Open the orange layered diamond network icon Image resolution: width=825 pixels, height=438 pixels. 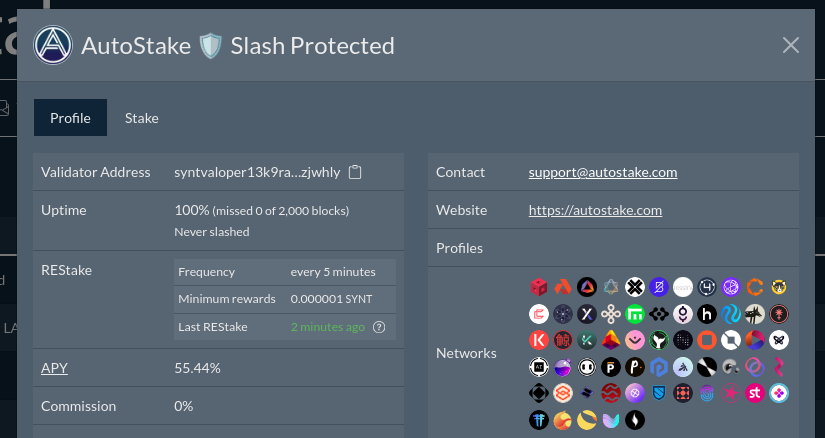click(563, 393)
